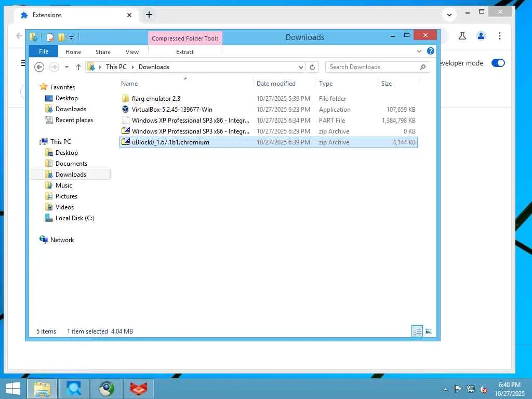Open recent locations dropdown next to forward arrow
Screen dimensions: 532x399
pos(67,67)
